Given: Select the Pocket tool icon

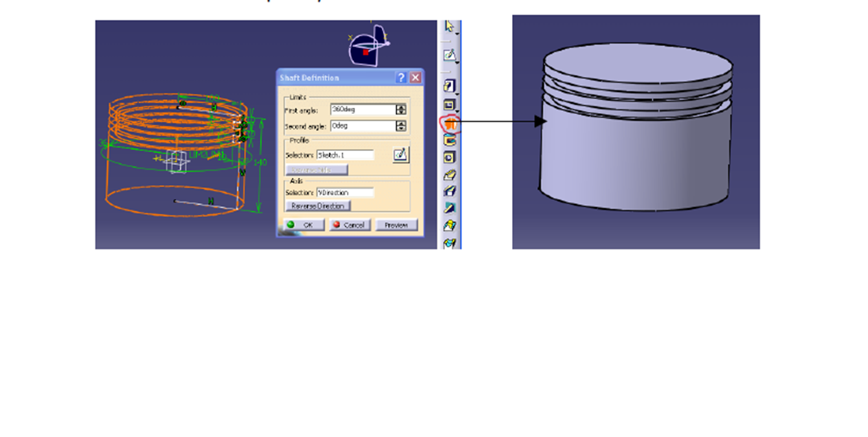Looking at the screenshot, I should click(451, 105).
